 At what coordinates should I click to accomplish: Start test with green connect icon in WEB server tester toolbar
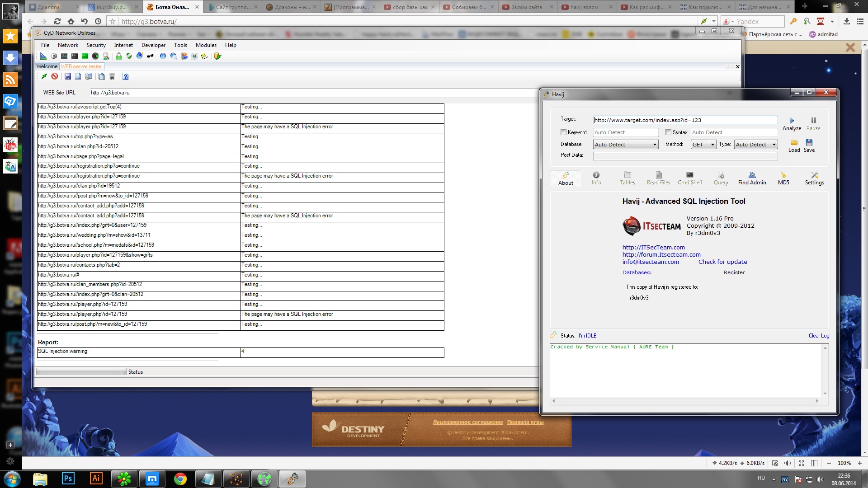(x=44, y=76)
